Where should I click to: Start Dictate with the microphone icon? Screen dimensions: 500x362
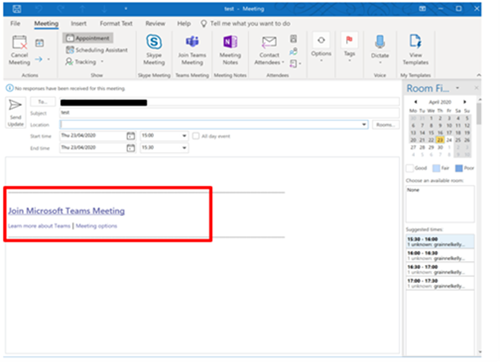pos(380,42)
